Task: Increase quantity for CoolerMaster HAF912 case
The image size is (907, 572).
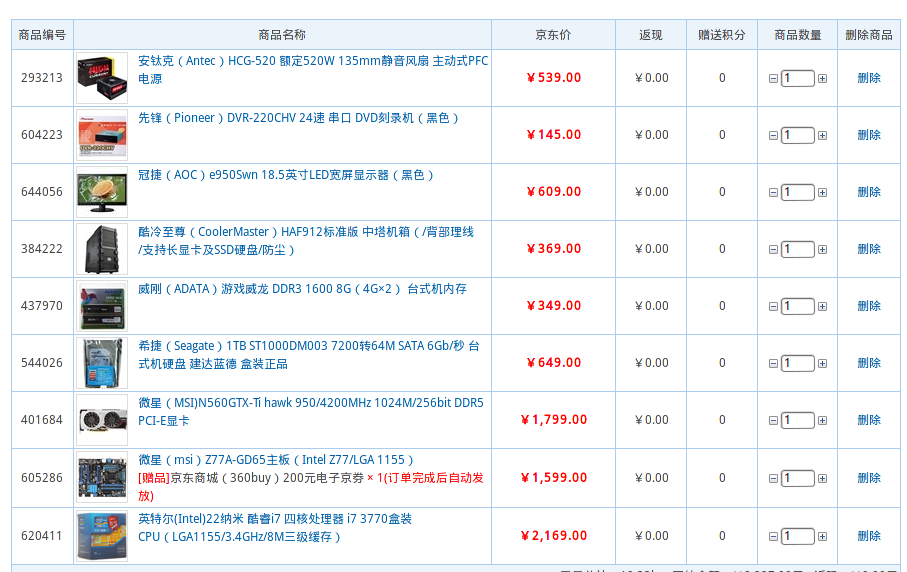Action: coord(823,249)
